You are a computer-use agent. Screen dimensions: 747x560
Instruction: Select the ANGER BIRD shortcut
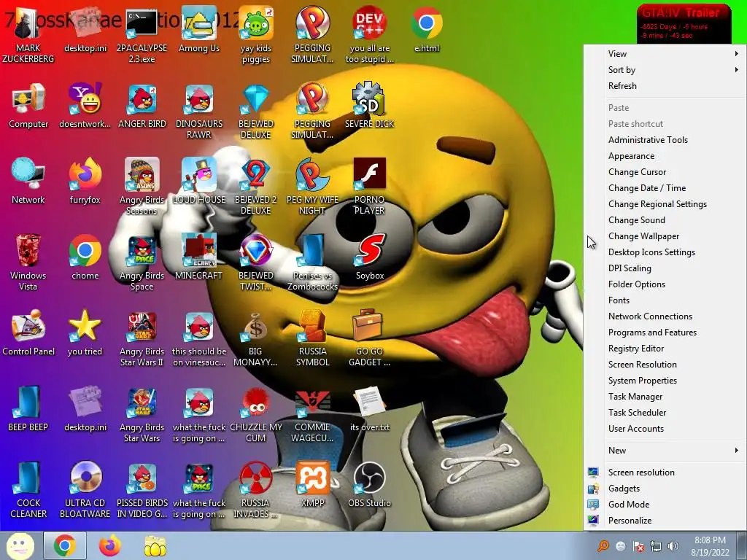click(x=142, y=106)
